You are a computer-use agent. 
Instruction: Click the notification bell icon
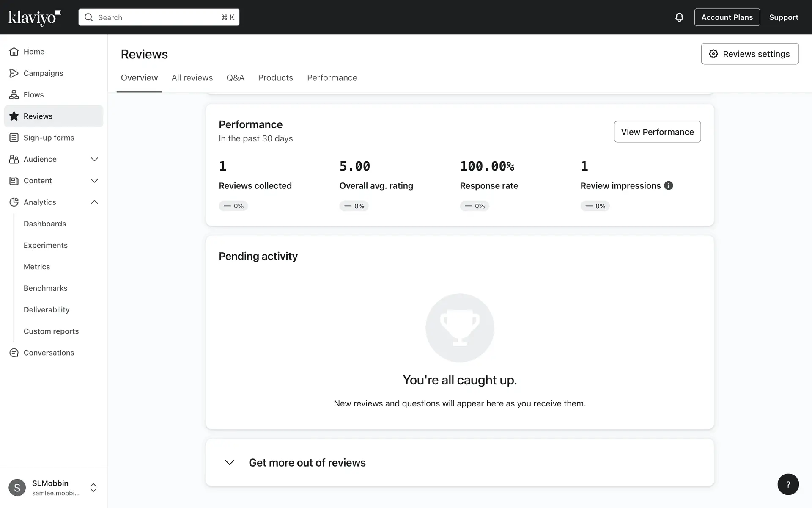pos(679,17)
